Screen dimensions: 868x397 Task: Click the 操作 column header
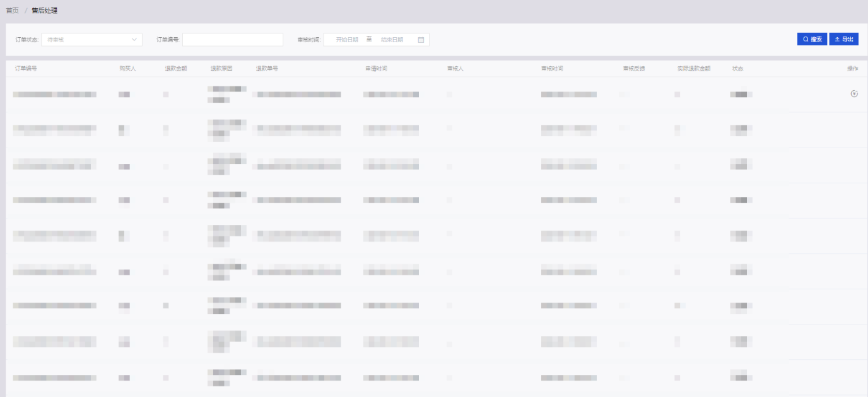pyautogui.click(x=852, y=69)
